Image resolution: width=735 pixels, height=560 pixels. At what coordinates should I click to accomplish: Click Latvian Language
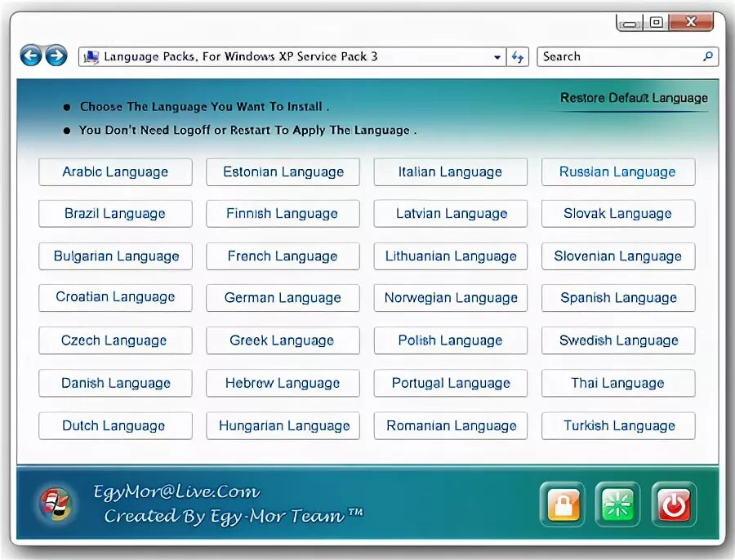point(451,214)
